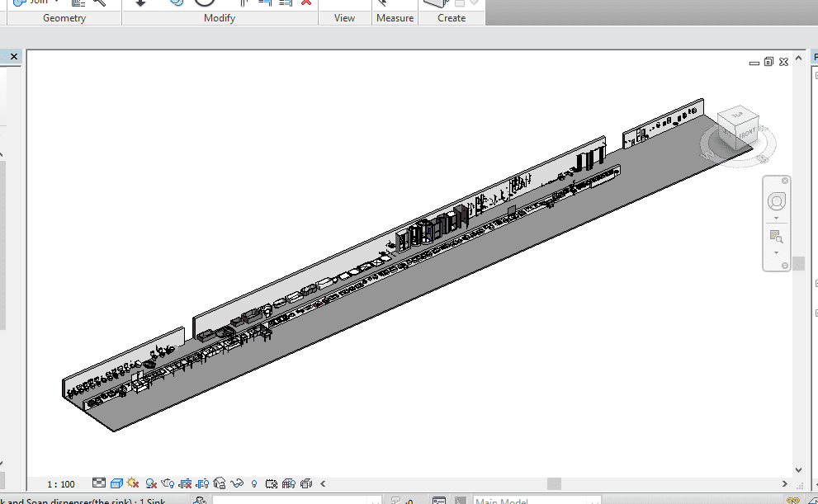Toggle Shadows off in view control bar
This screenshot has width=818, height=504.
click(x=151, y=483)
